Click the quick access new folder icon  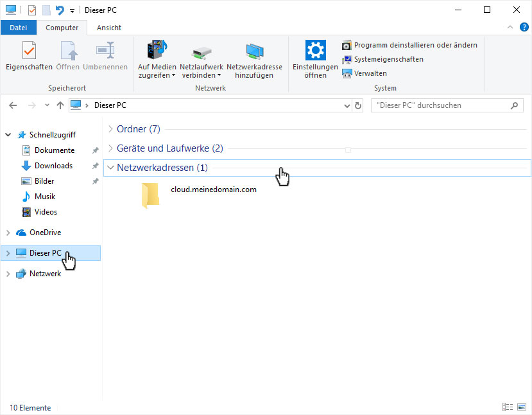point(46,10)
